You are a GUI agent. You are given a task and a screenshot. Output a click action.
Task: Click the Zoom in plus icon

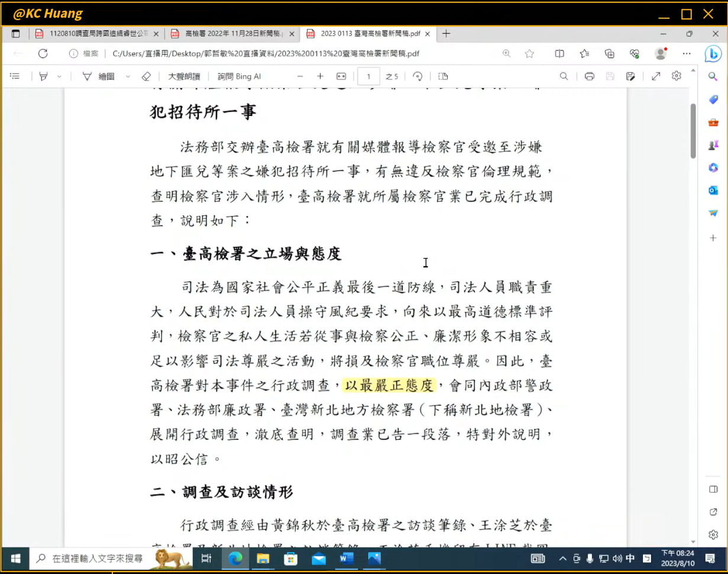(x=320, y=76)
